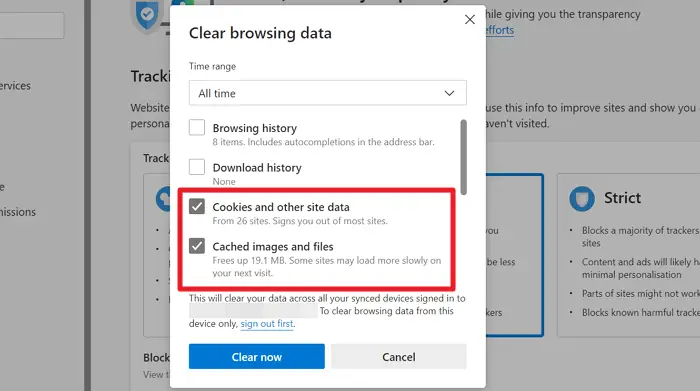Click the Cancel button
Image resolution: width=700 pixels, height=391 pixels.
[x=399, y=357]
